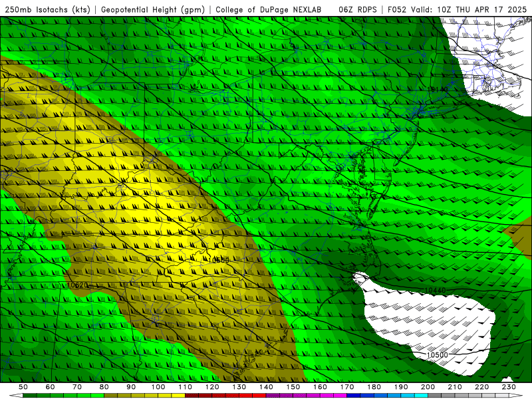Screen dimensions: 532x399
Task: Click the 190 value on color scale
Action: [401, 387]
